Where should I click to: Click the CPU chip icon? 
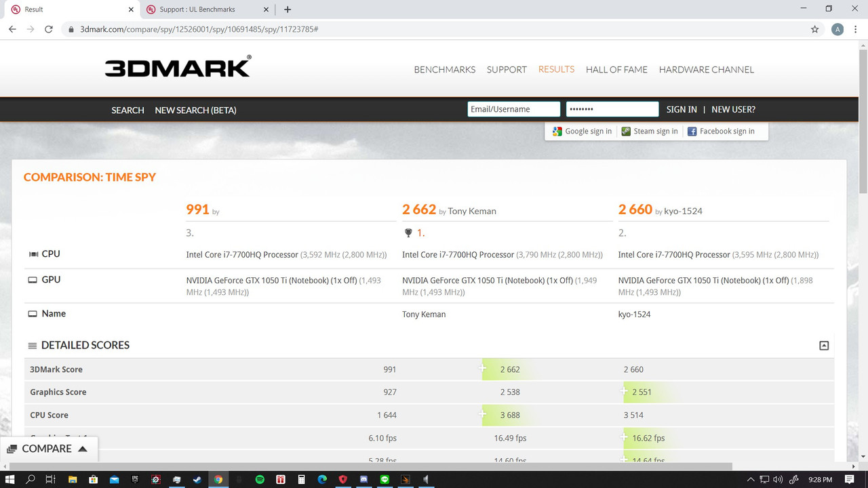click(33, 254)
